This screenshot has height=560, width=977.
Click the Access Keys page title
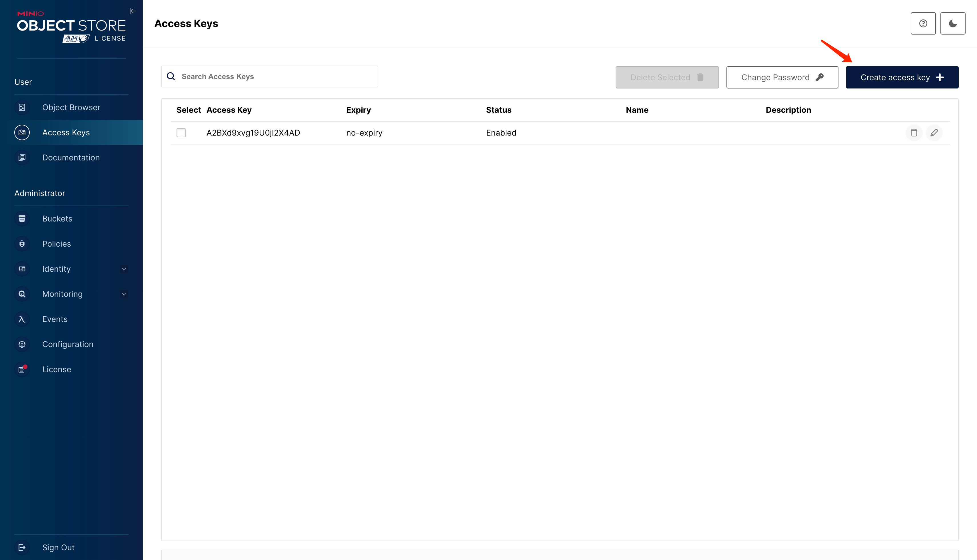[186, 23]
